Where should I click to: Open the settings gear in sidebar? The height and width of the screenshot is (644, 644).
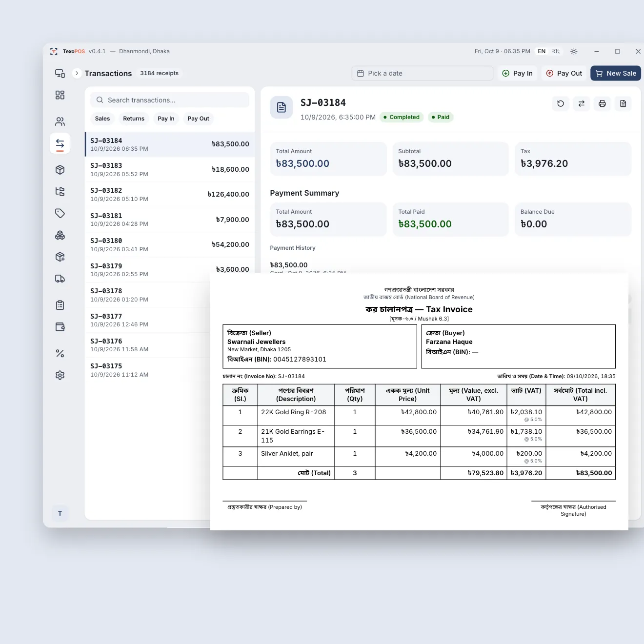60,375
